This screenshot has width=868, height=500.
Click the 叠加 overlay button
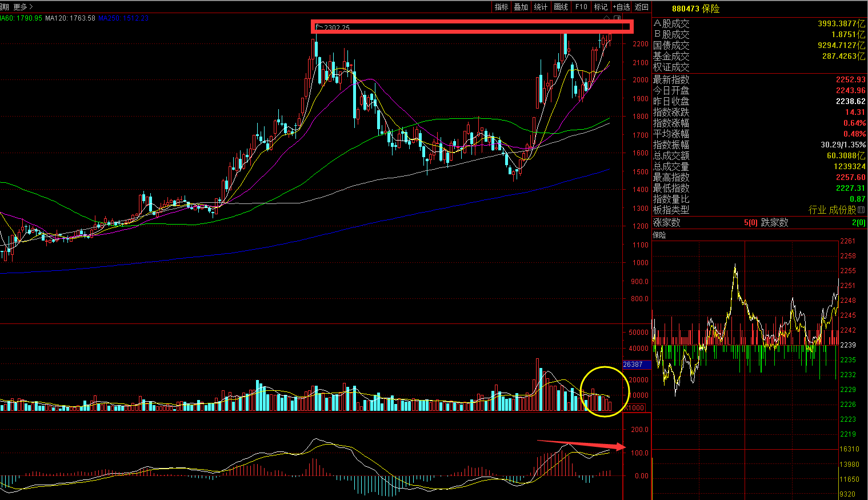coord(521,7)
